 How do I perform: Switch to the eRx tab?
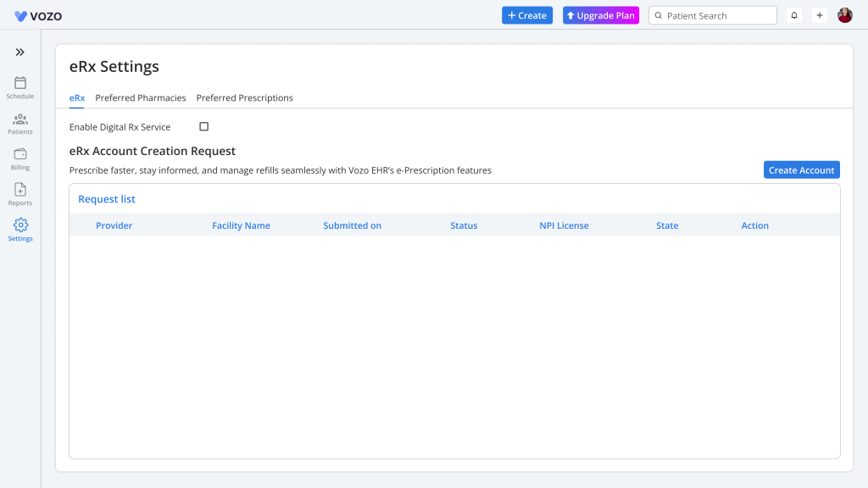coord(76,98)
